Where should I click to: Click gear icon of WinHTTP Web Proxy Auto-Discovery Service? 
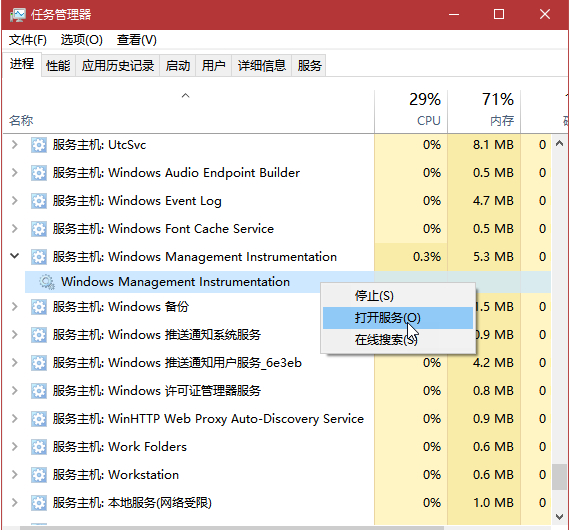pyautogui.click(x=39, y=419)
